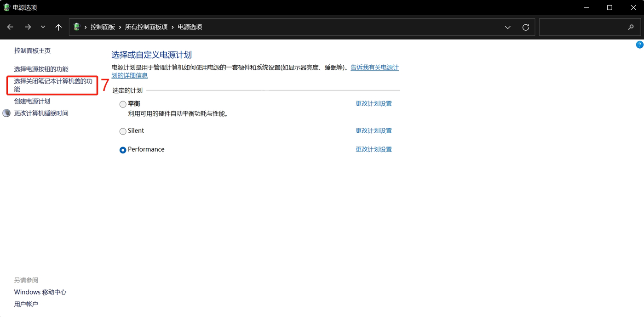Open 创建电源计划 link
Screen dimensions: 644x317
pyautogui.click(x=32, y=101)
